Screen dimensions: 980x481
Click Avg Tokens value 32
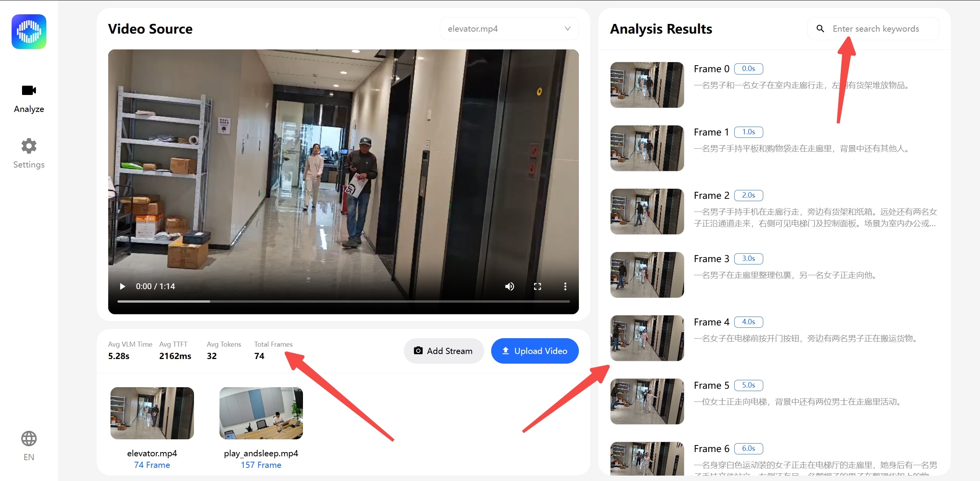[x=212, y=356]
